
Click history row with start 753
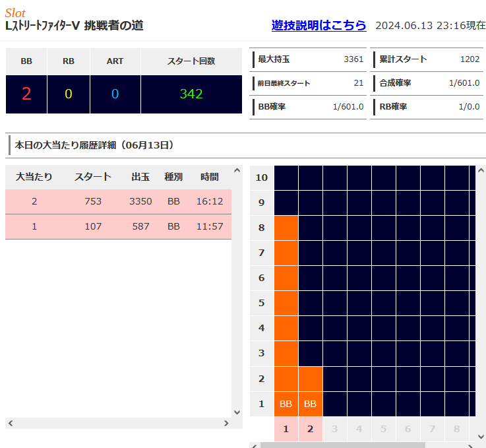click(x=119, y=201)
